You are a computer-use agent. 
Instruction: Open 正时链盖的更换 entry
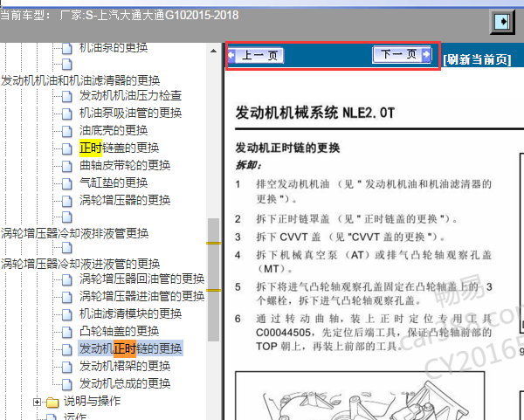coord(119,148)
